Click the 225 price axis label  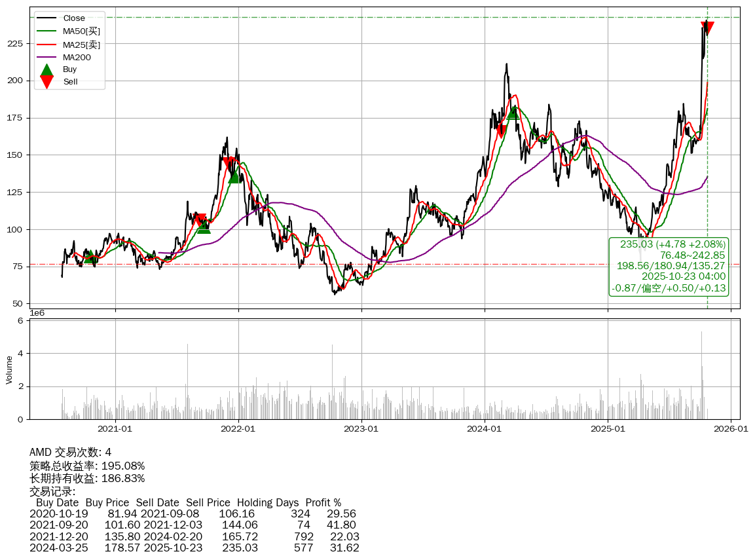[x=15, y=44]
